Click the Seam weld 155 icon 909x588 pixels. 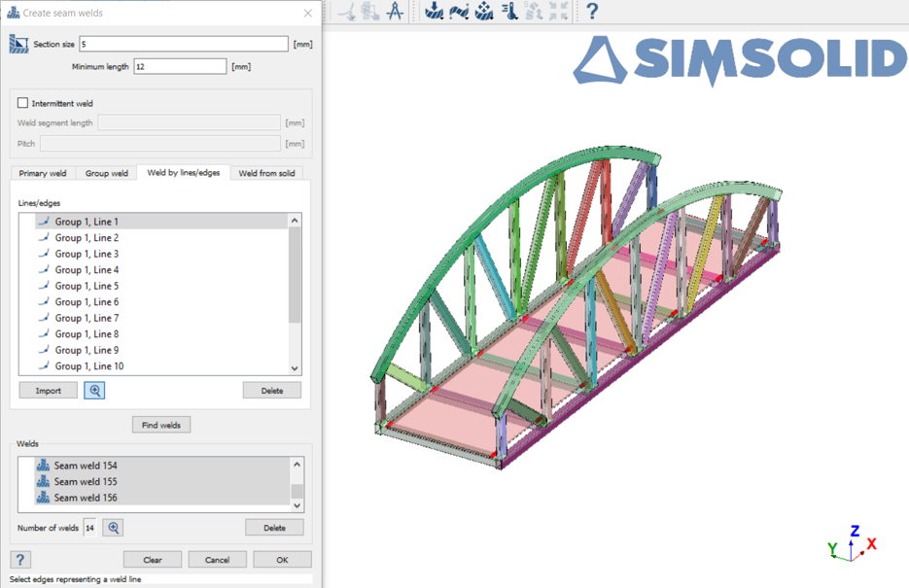43,482
